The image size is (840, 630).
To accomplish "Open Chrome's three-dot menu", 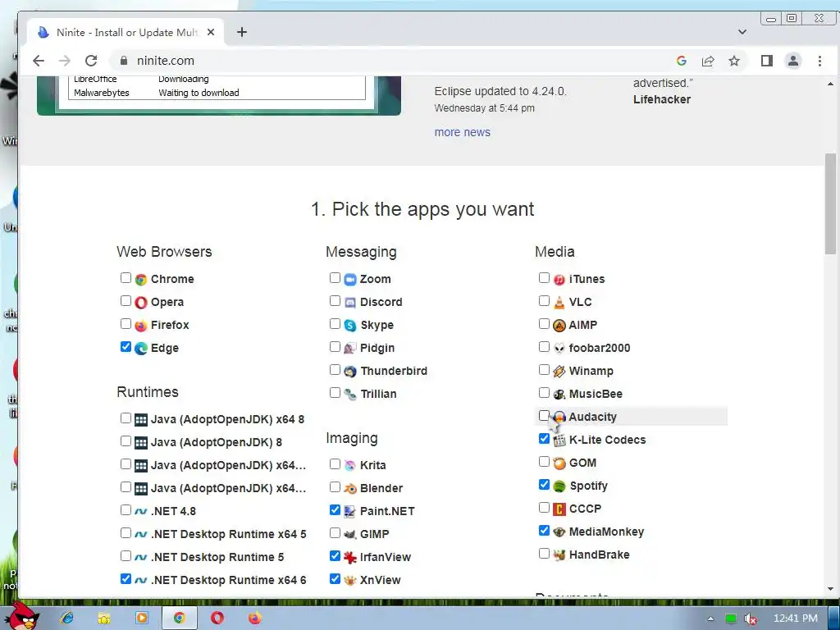I will tap(819, 61).
